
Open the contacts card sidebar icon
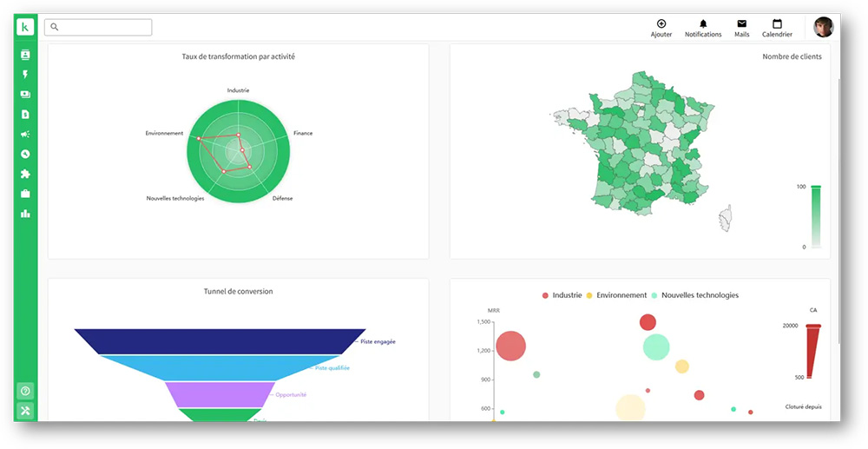25,54
